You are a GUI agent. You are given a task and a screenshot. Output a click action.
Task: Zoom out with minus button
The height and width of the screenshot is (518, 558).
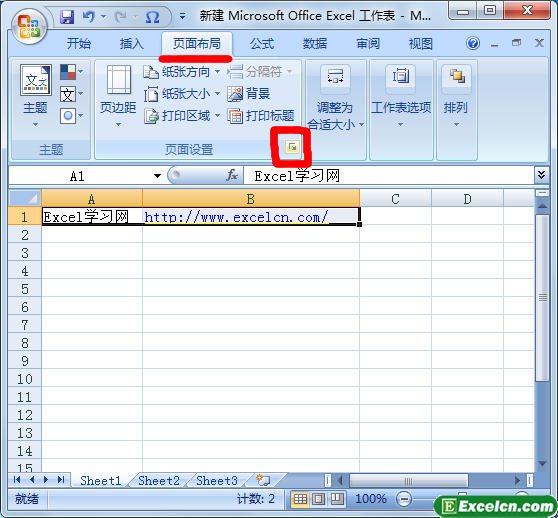click(404, 499)
